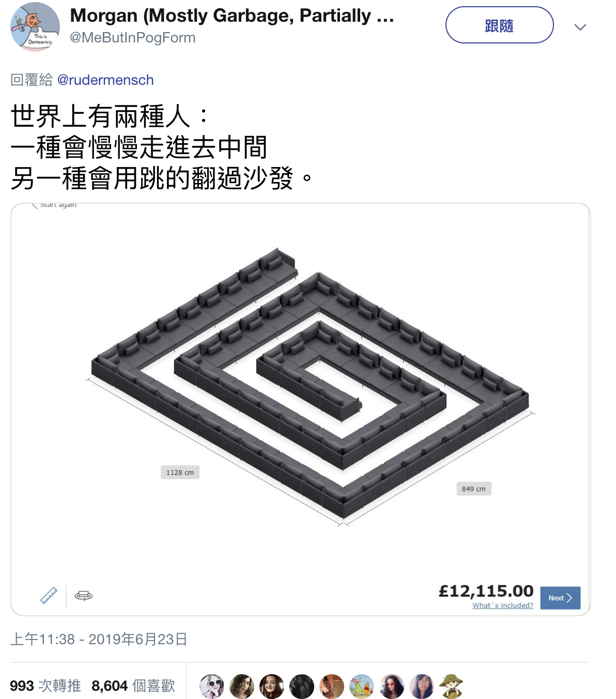Open Morgan's profile avatar
This screenshot has width=616, height=699.
pyautogui.click(x=35, y=26)
